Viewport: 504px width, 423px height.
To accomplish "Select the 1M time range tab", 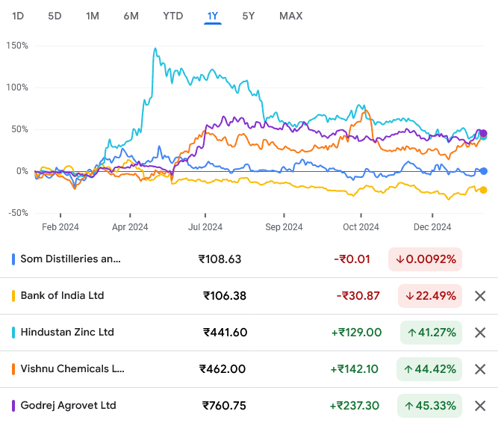I will (93, 16).
